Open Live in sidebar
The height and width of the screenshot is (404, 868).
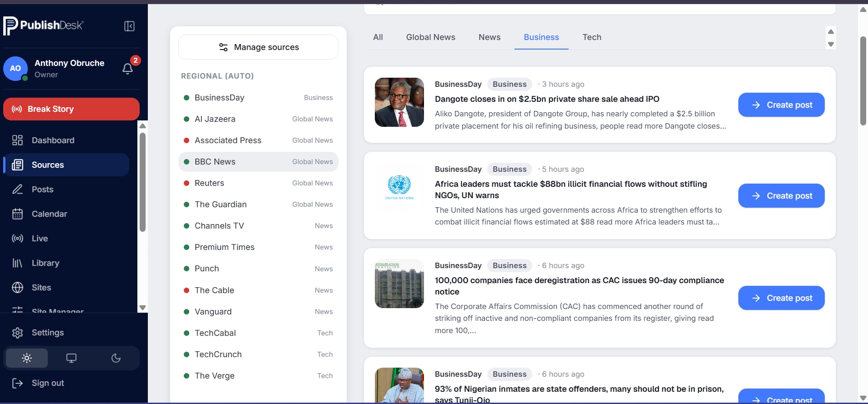click(x=66, y=239)
